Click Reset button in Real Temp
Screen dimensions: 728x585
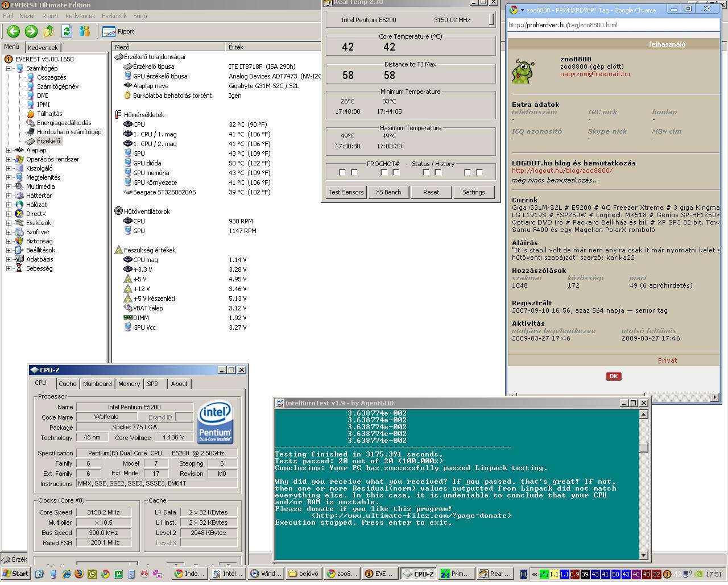click(431, 192)
